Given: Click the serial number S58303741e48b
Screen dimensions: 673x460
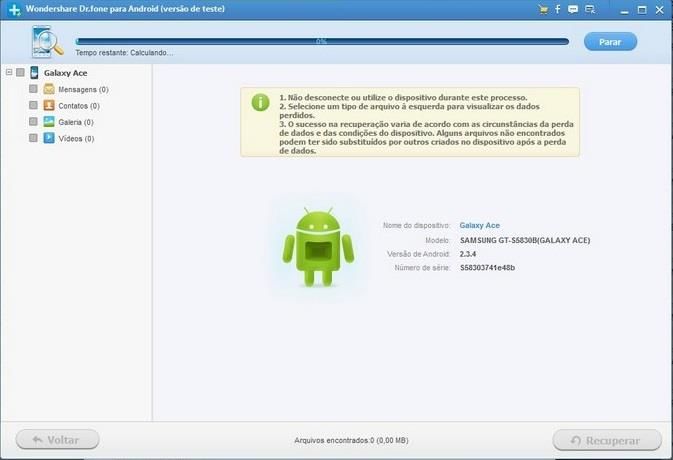Looking at the screenshot, I should click(488, 268).
